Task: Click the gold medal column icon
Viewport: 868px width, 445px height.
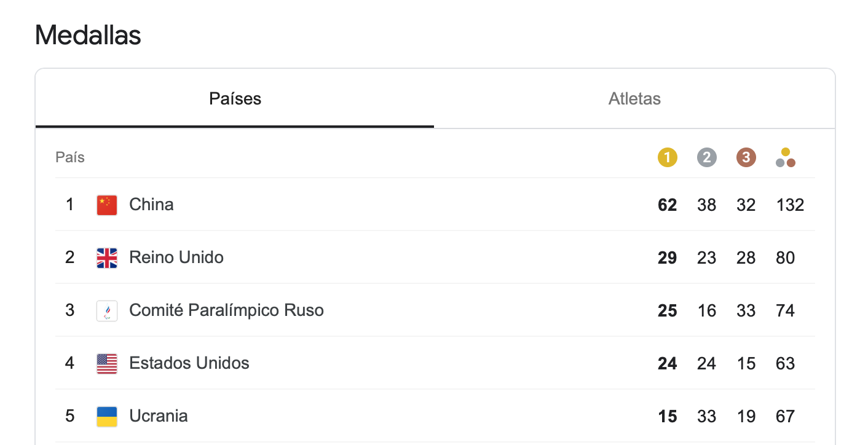Action: [668, 157]
